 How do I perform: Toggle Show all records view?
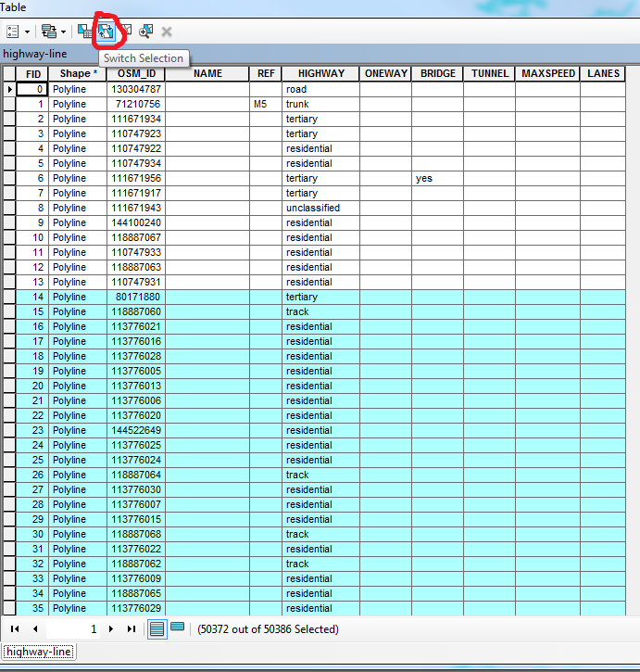(x=157, y=629)
